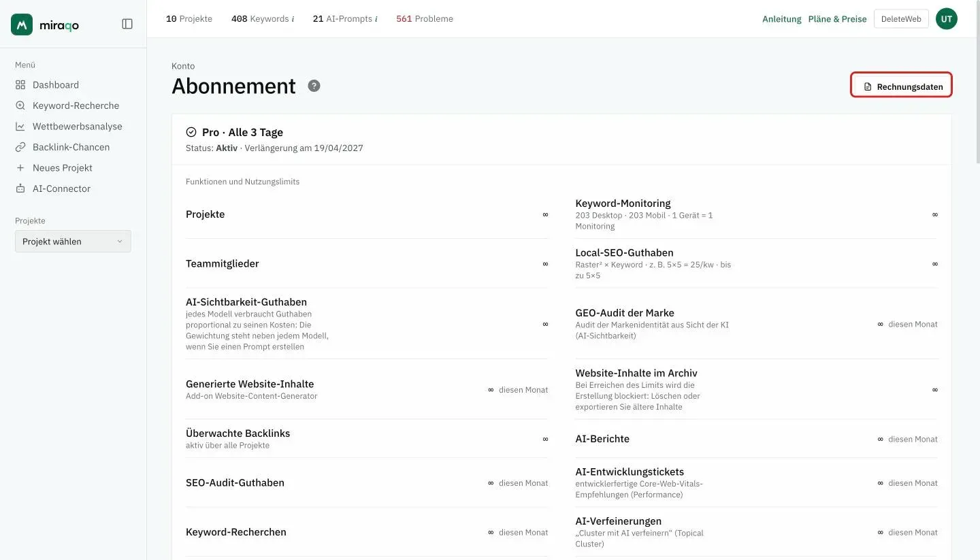Image resolution: width=980 pixels, height=560 pixels.
Task: Click the info icon next to AI-Prompts
Action: [x=376, y=19]
